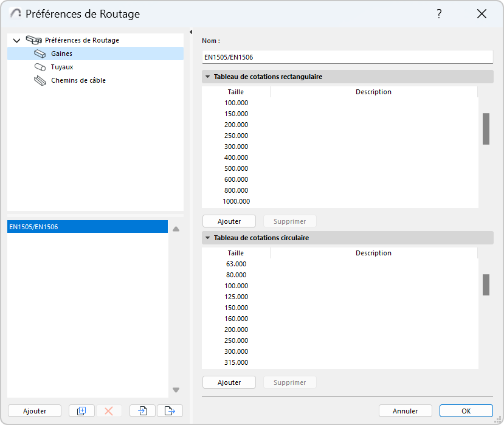
Task: Confirm with the OK button
Action: point(466,411)
